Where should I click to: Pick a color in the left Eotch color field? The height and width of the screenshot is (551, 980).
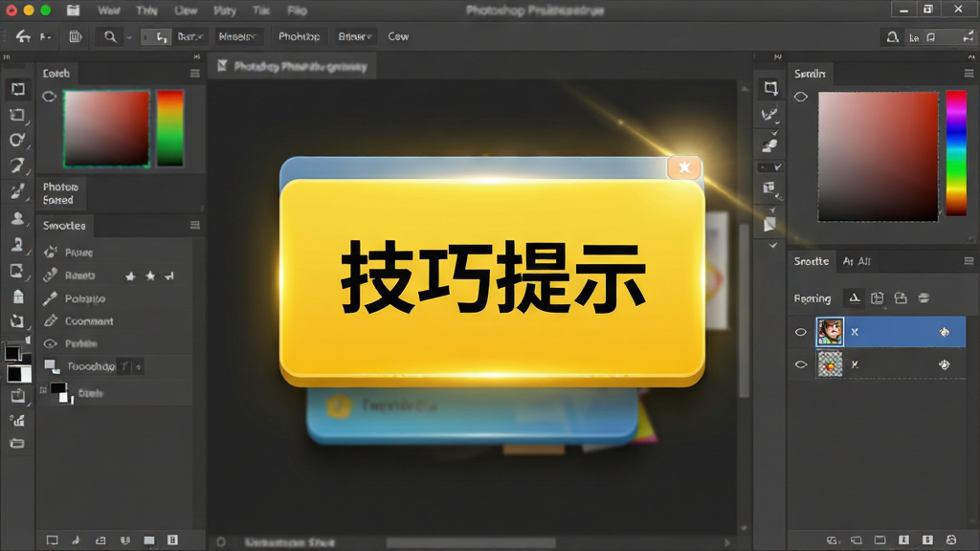pyautogui.click(x=106, y=128)
